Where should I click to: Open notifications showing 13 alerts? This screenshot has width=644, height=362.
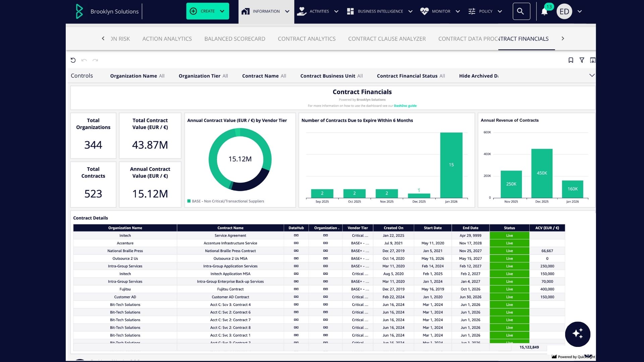(543, 11)
